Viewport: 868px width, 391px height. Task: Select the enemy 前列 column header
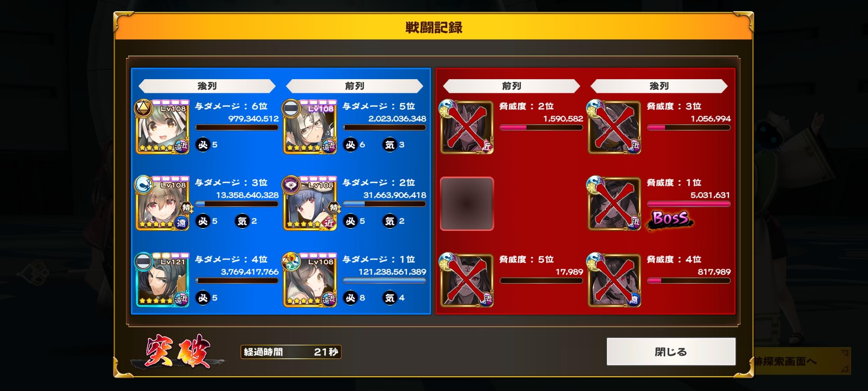click(511, 86)
